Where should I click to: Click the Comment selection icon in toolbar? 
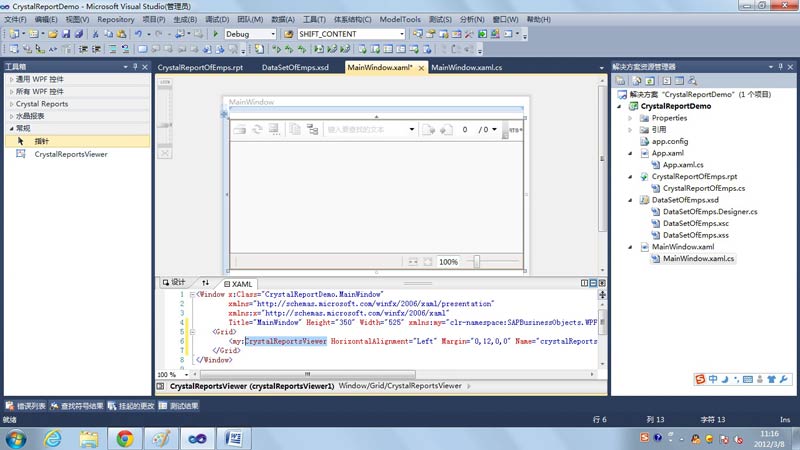113,49
